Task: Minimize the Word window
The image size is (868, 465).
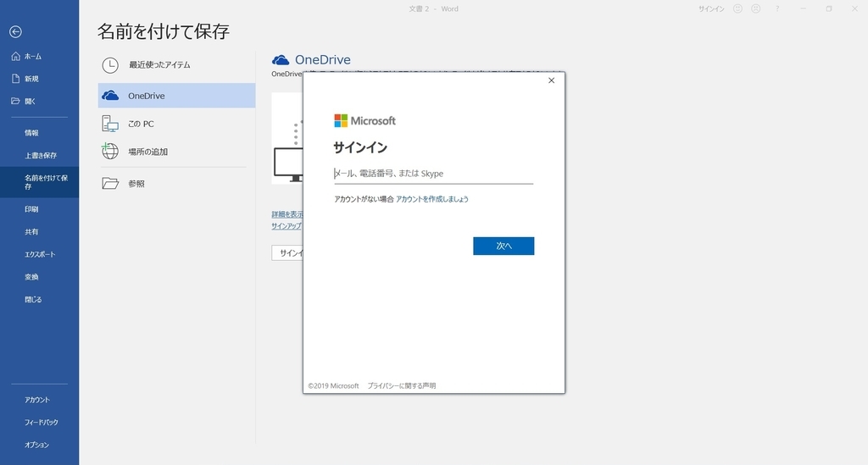Action: (804, 8)
